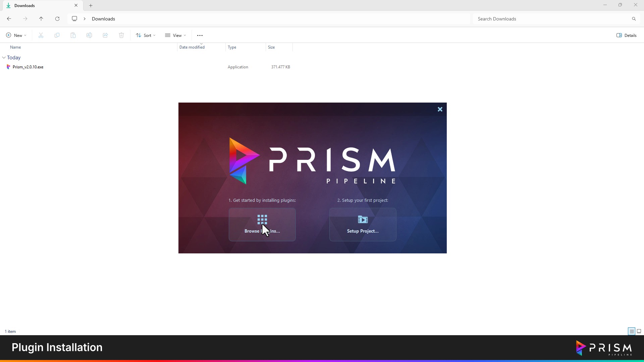Click the forward navigation arrow
644x362 pixels.
(x=25, y=19)
